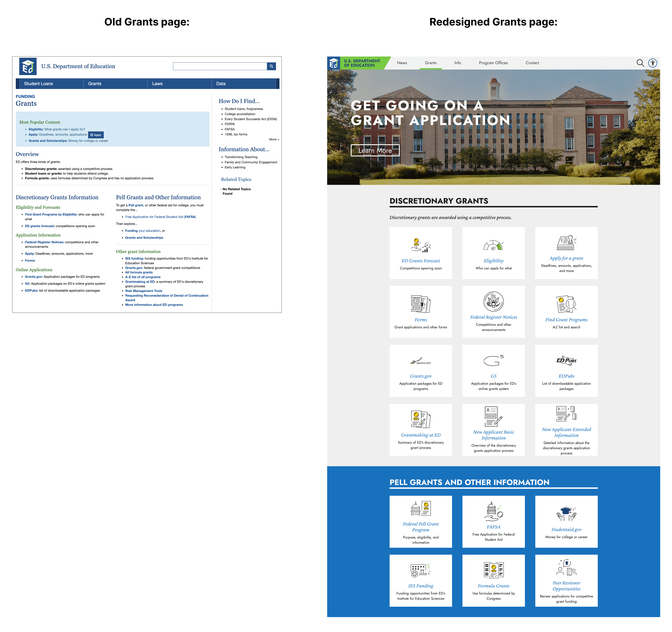Click the EDPubs logo icon
The height and width of the screenshot is (632, 672).
click(566, 360)
